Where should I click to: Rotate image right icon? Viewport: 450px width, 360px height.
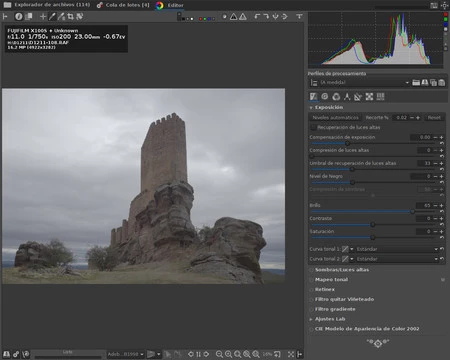(x=266, y=16)
